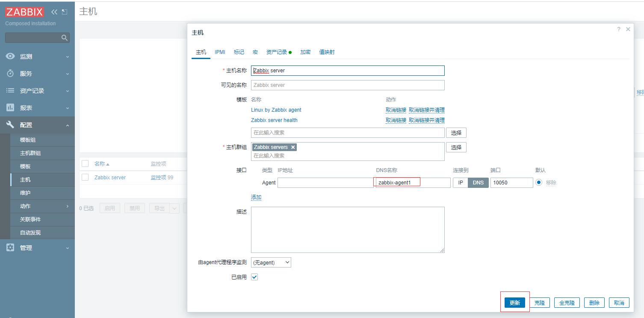The height and width of the screenshot is (318, 644).
Task: Open Zabbix server health template link
Action: click(x=274, y=120)
